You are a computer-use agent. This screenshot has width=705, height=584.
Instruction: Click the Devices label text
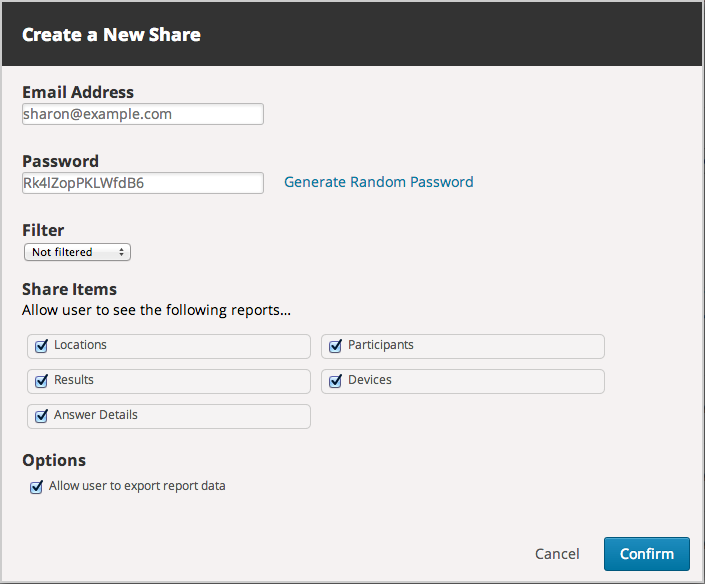[x=369, y=380]
